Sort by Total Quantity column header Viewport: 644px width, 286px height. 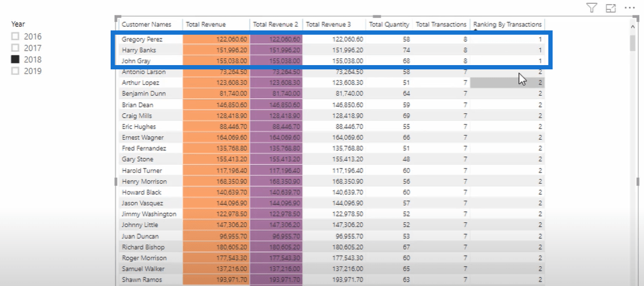[389, 25]
